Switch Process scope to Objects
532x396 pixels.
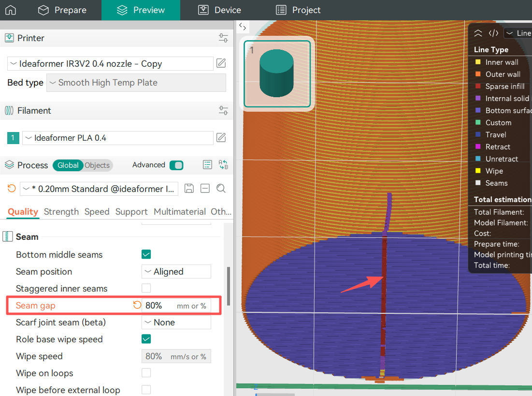[98, 165]
